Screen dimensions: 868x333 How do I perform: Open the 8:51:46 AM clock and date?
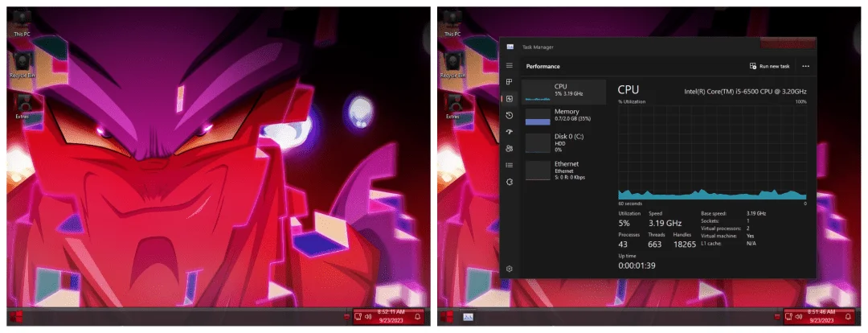coord(822,316)
